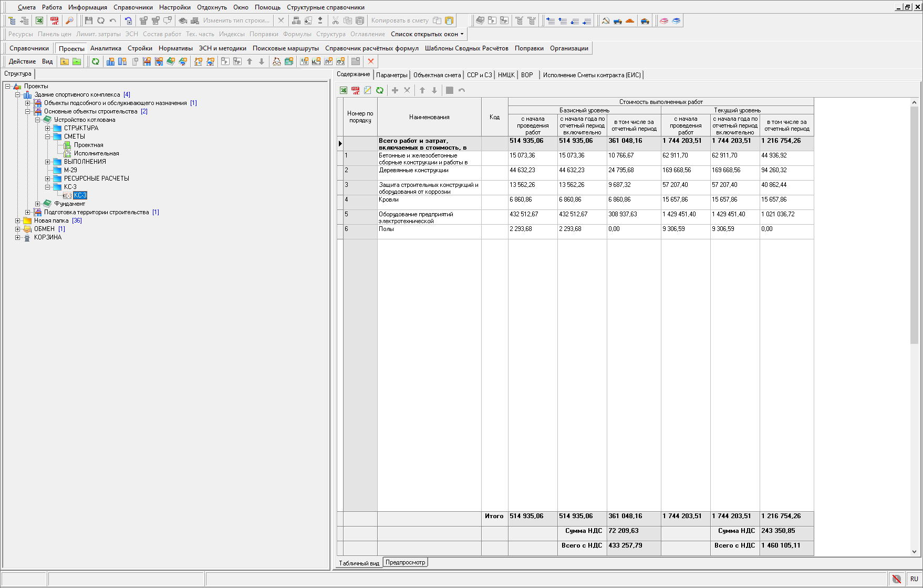Click the Excel export icon in the top toolbar
The image size is (923, 588).
[39, 20]
